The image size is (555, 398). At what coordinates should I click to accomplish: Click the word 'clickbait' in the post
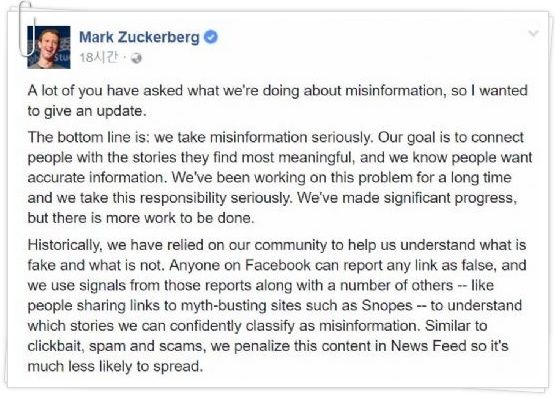pos(56,346)
